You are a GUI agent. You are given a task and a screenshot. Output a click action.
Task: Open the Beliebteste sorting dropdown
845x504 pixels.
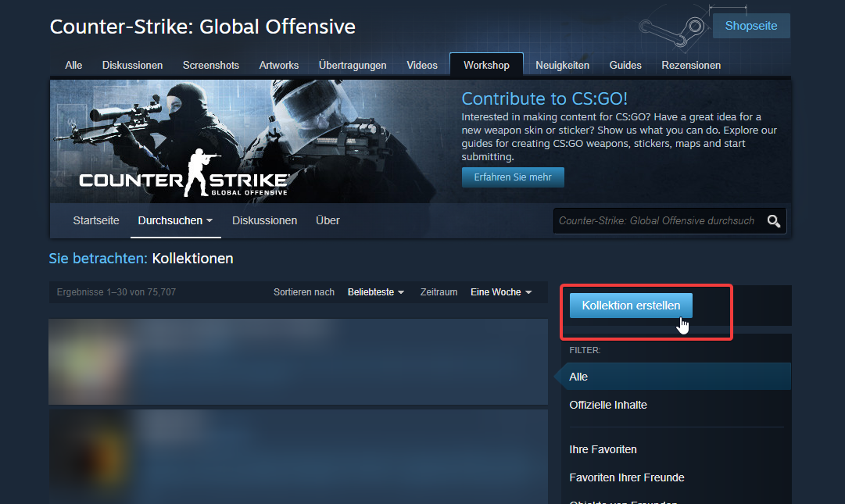coord(375,291)
